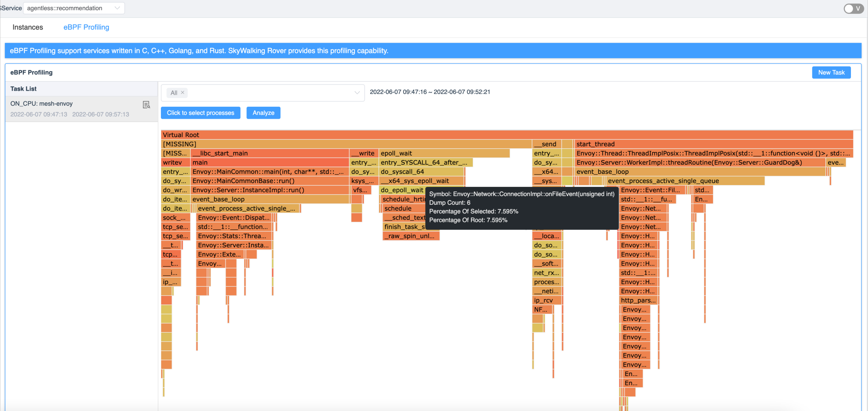Switch to the Instances tab

pos(28,27)
